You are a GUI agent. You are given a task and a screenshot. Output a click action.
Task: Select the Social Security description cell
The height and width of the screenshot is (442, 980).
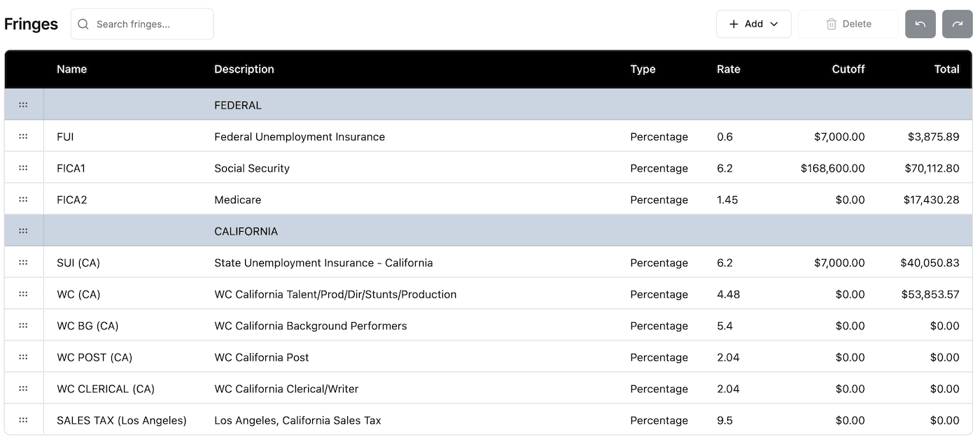tap(252, 168)
